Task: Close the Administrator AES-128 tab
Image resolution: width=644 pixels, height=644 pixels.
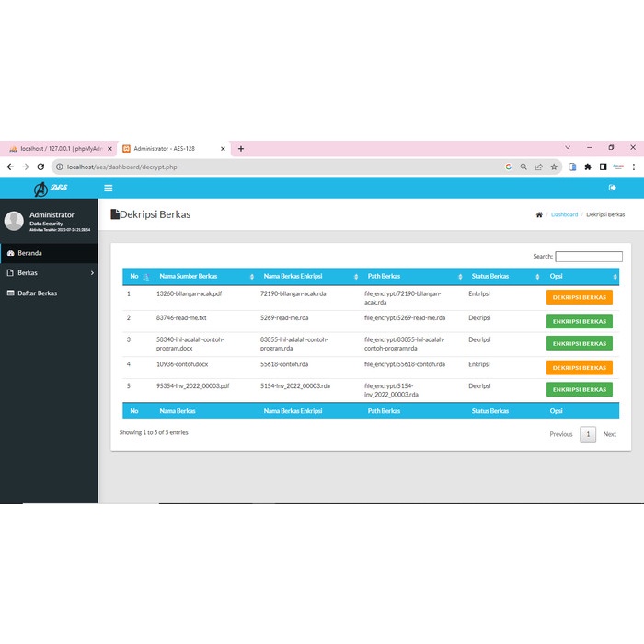Action: (223, 149)
